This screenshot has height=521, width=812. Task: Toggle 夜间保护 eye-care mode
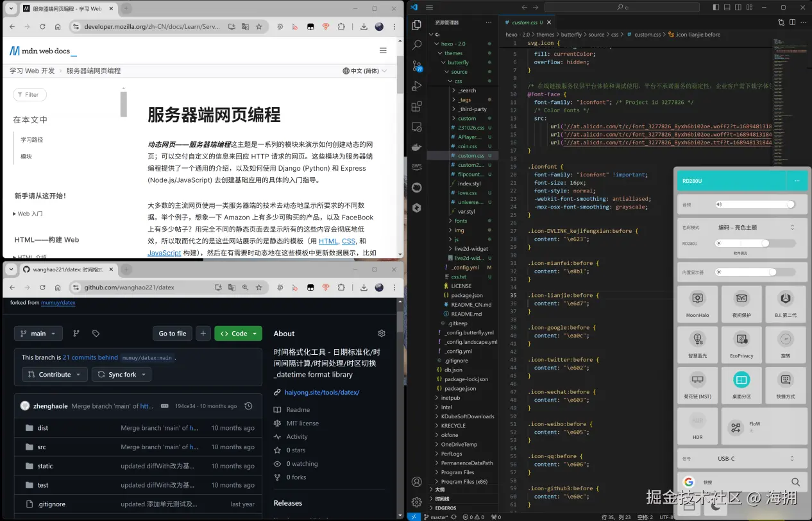(741, 303)
